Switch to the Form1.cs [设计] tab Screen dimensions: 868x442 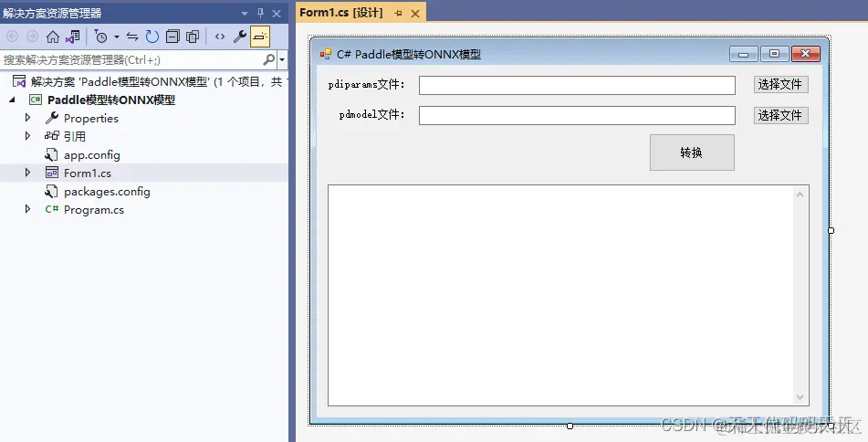[341, 13]
